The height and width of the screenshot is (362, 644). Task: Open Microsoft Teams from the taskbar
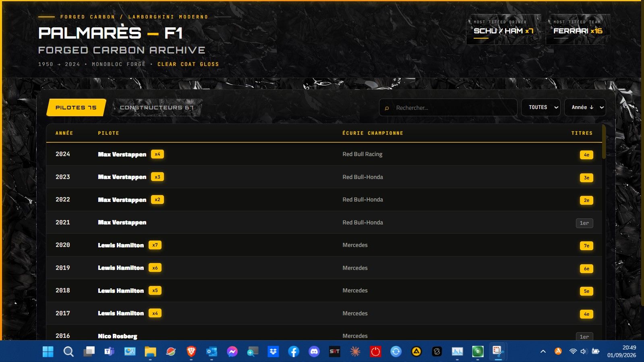pos(110,352)
